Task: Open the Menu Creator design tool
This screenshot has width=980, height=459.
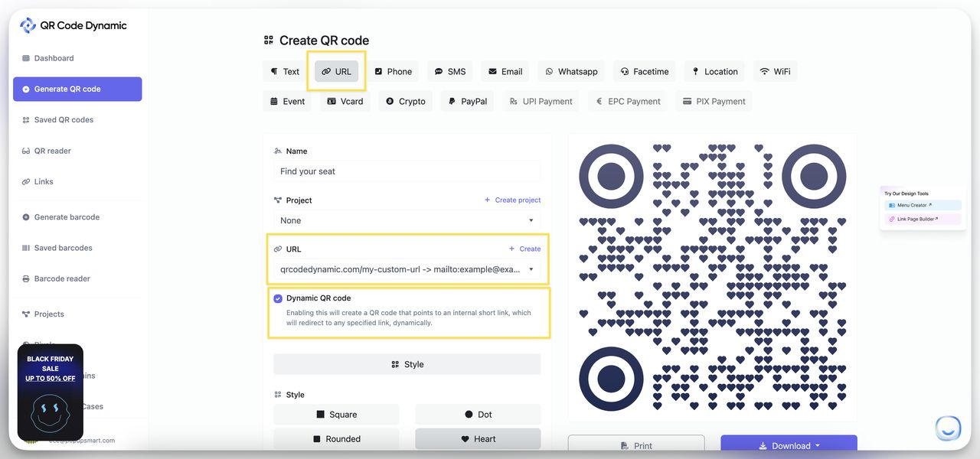Action: click(923, 205)
